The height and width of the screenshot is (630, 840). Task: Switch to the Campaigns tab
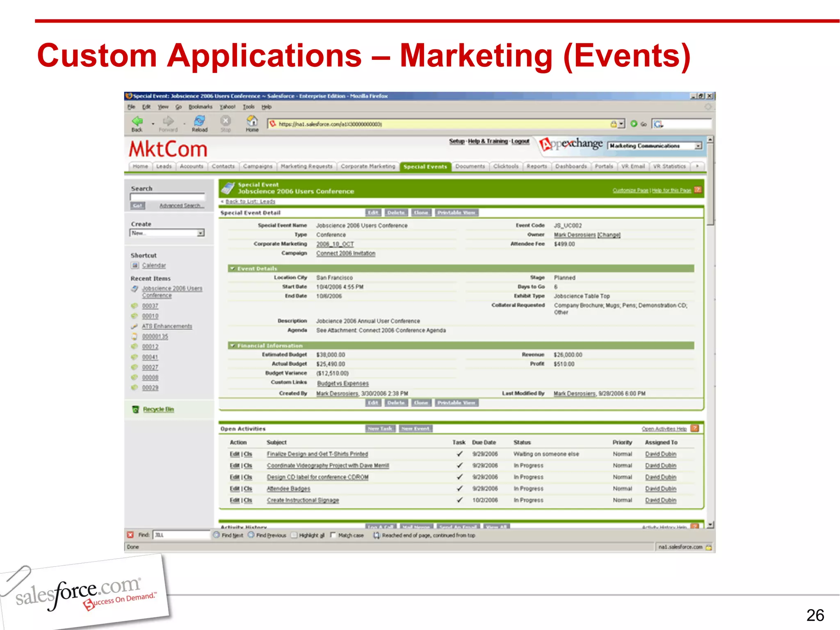tap(258, 166)
